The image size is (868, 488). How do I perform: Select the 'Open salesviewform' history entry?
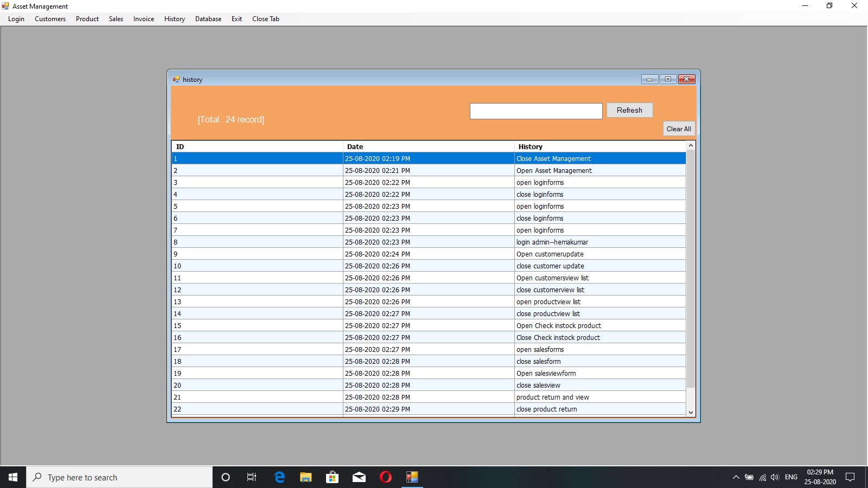[429, 374]
